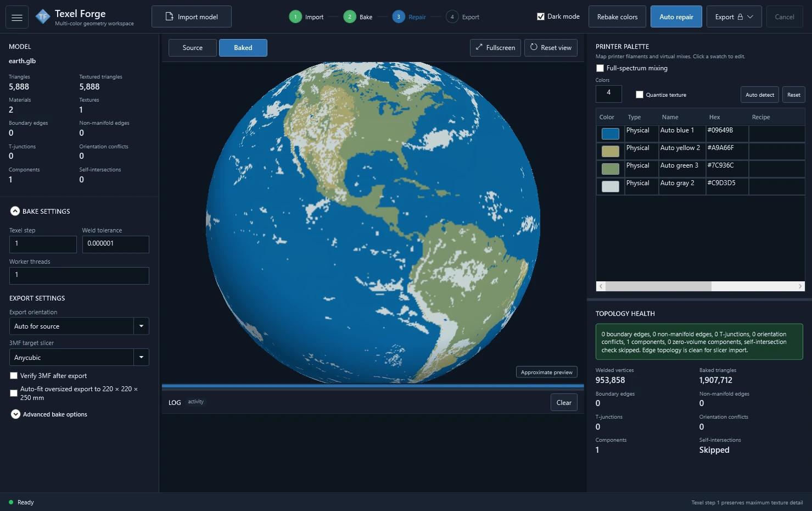Open the Export dropdown button

(734, 17)
